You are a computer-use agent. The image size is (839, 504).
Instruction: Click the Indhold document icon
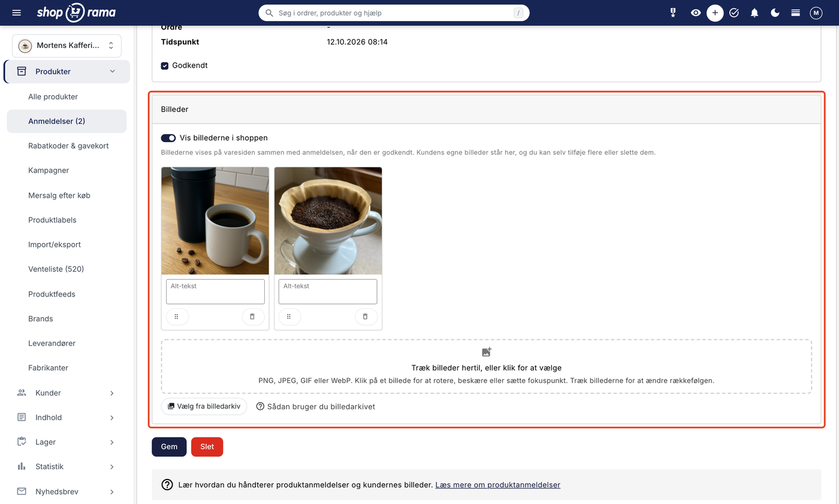[x=22, y=417]
